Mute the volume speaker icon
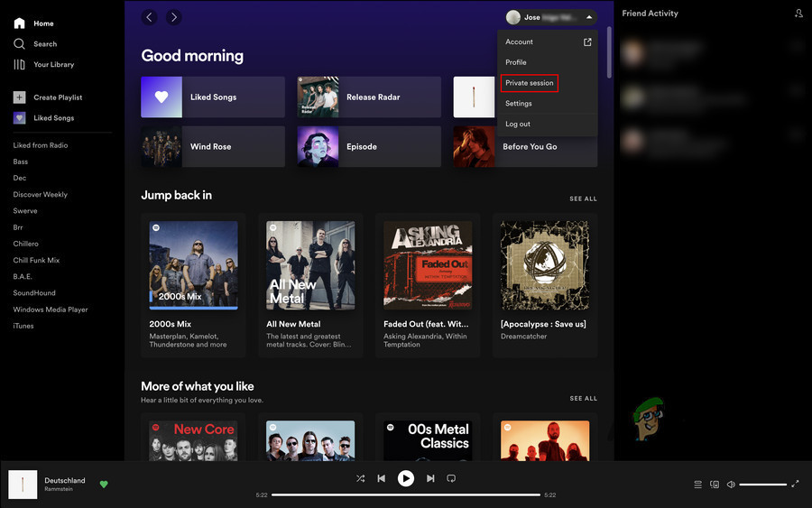This screenshot has height=508, width=812. 731,485
